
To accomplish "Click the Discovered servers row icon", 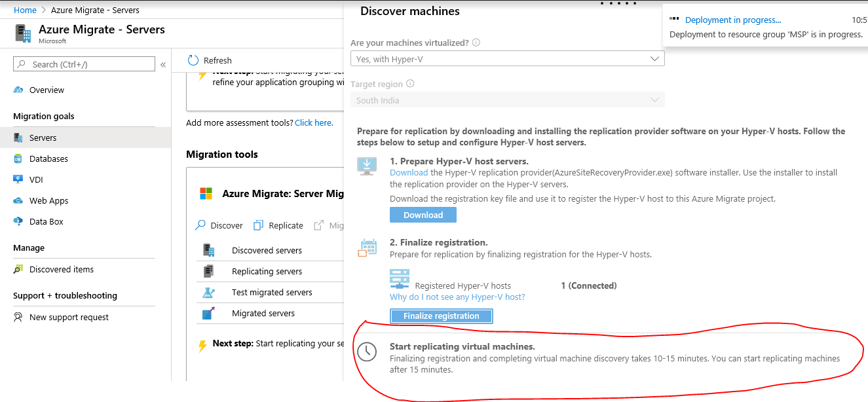I will [209, 250].
